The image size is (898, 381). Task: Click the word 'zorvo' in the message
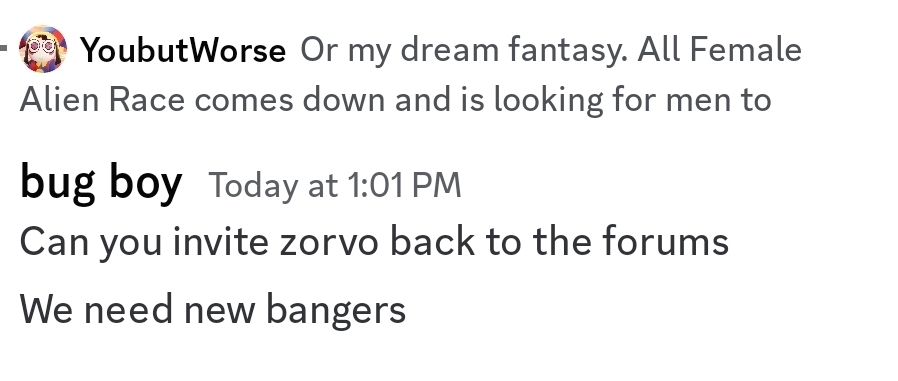coord(329,242)
